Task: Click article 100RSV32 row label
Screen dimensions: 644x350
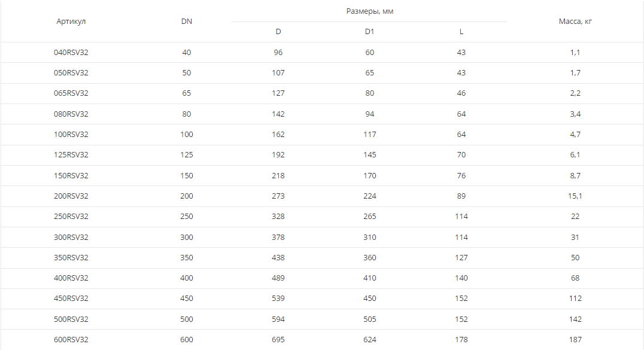Action: point(71,135)
